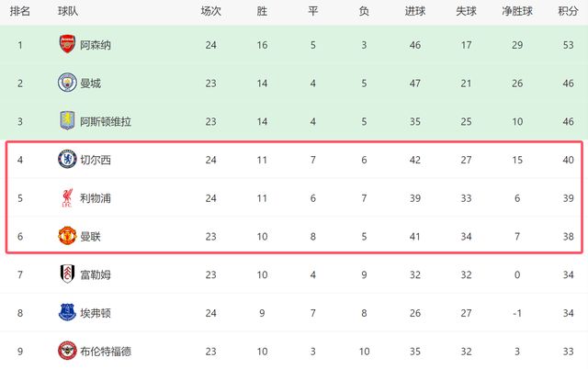Screen dimensions: 588x369
Task: Sort by 净胜球 column header
Action: 517,12
